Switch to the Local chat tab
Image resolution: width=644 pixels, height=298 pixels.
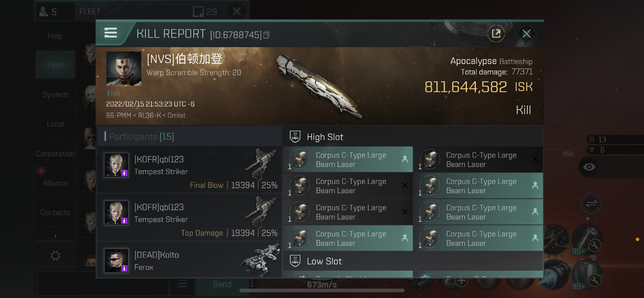point(55,124)
